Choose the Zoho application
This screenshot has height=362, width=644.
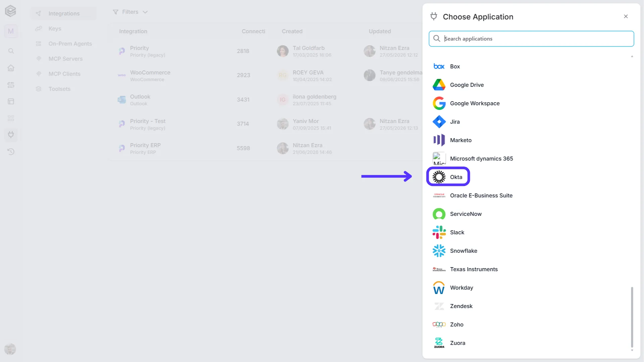point(531,324)
